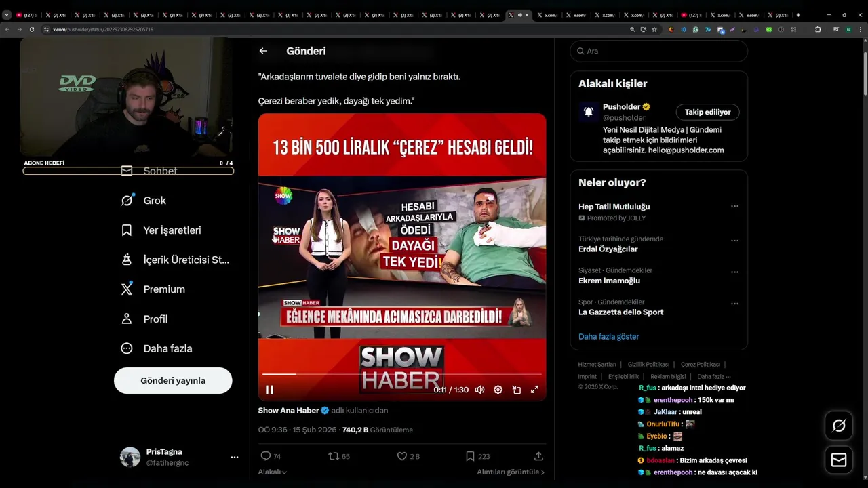Image resolution: width=868 pixels, height=488 pixels.
Task: Open video settings gear
Action: coord(498,390)
